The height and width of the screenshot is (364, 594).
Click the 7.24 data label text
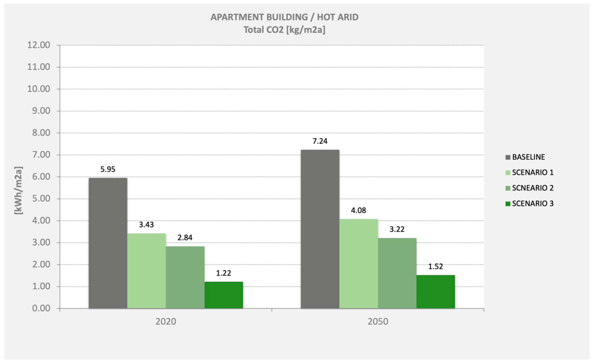320,141
